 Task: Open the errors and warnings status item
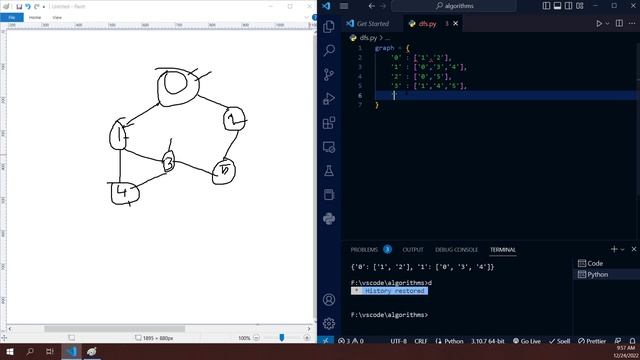[x=351, y=341]
